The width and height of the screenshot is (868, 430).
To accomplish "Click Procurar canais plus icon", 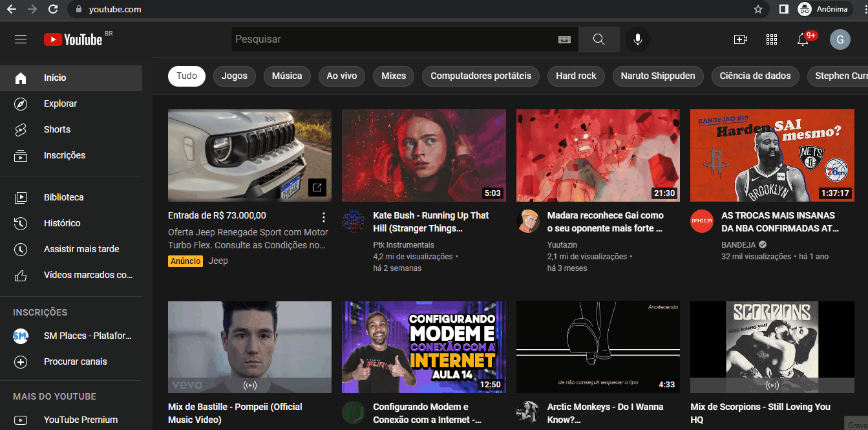I will (21, 361).
